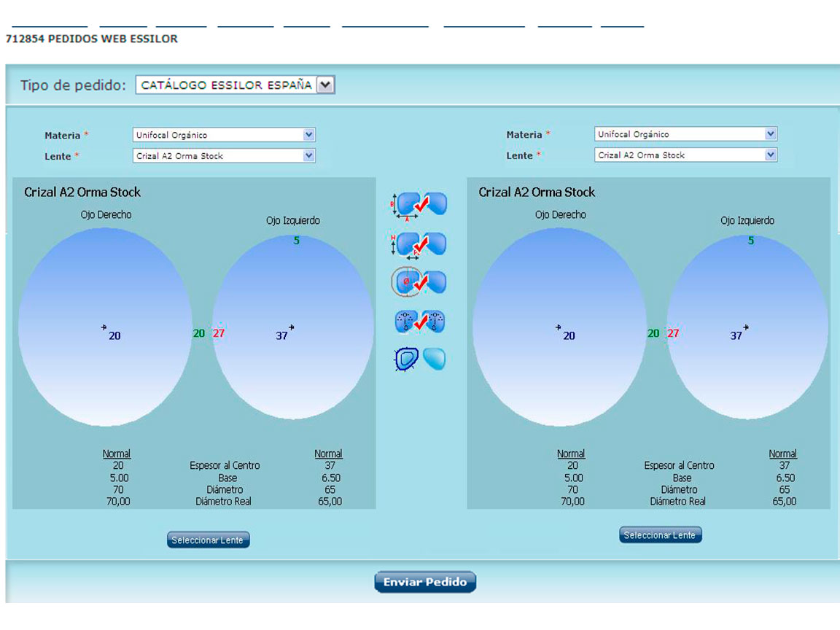Click 'Espesor al Centro' in the left panel

(225, 465)
